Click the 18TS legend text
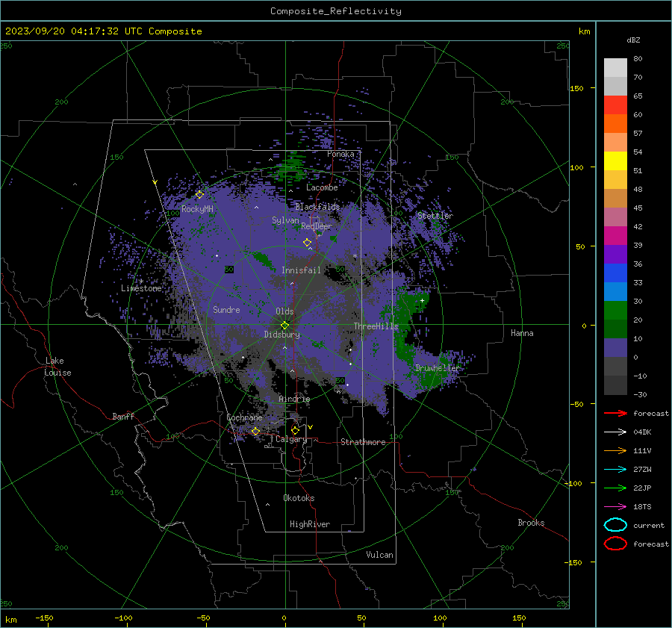 pos(642,507)
